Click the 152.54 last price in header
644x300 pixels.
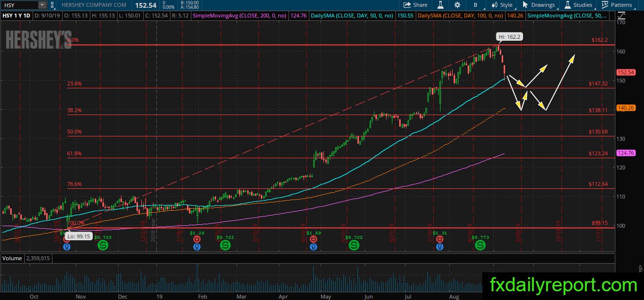(145, 5)
